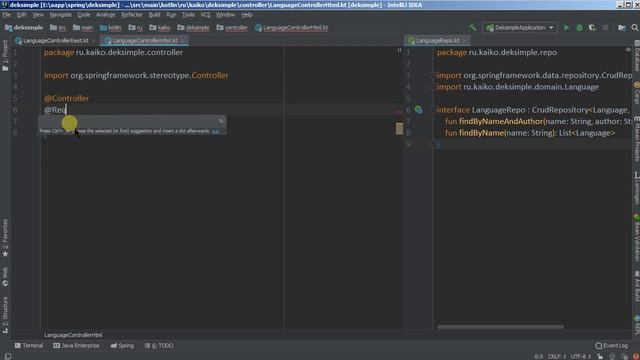This screenshot has width=640, height=360.
Task: Click cursor position 6:5 in status bar
Action: click(539, 356)
